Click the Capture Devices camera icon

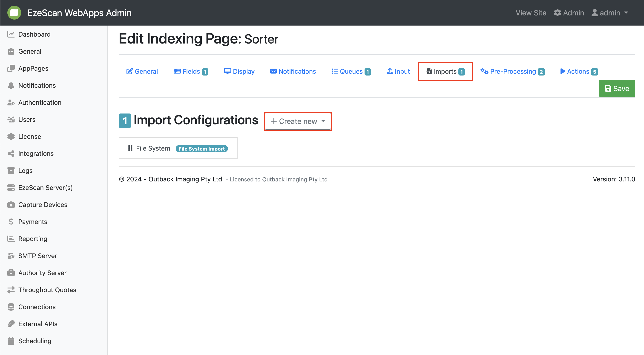11,205
